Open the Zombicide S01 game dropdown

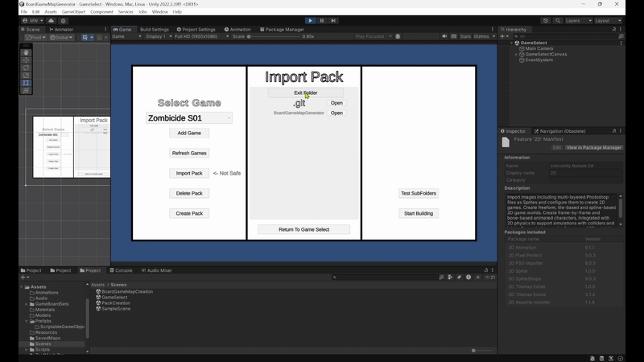coord(189,118)
